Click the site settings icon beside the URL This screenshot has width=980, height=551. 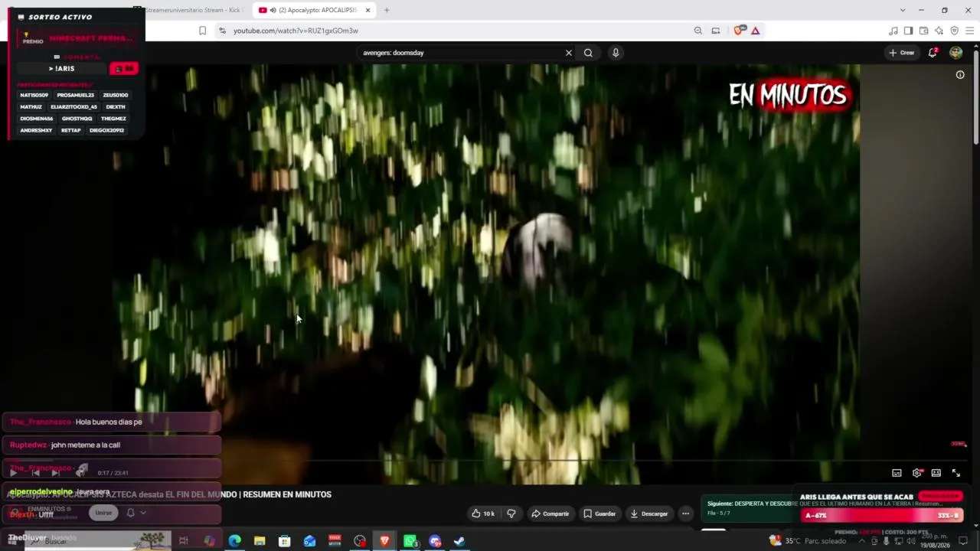click(x=222, y=31)
